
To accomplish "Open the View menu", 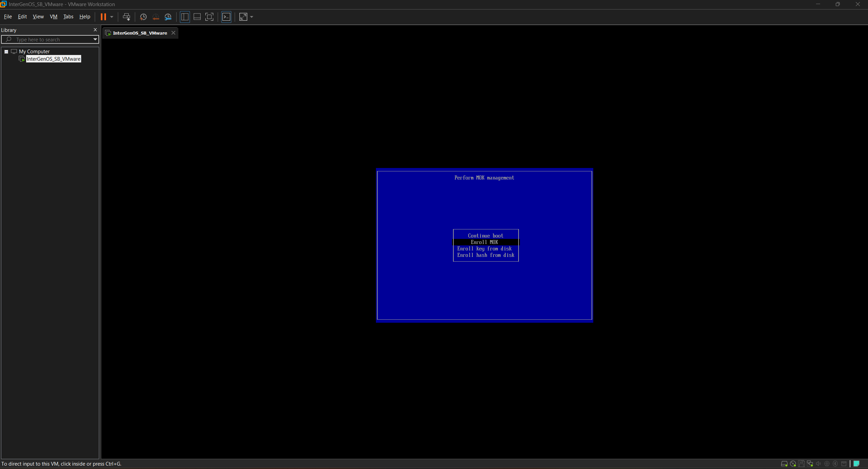I will [38, 17].
